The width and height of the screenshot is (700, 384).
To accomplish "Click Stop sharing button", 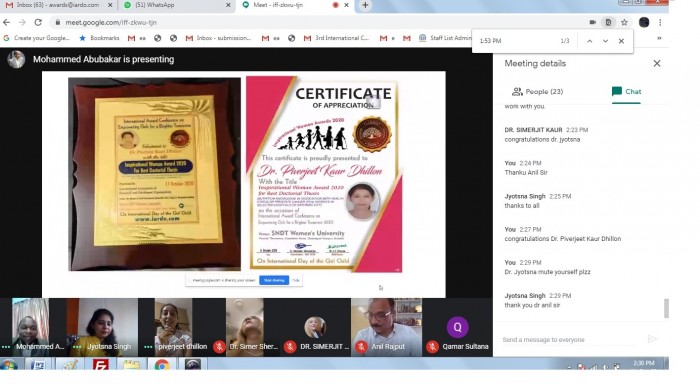I will 274,280.
